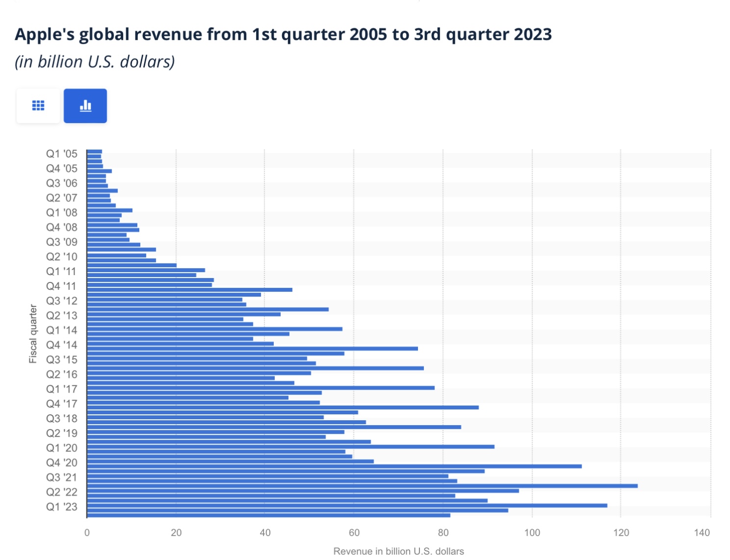Click the 40 tick on revenue axis
Viewport: 730px width, 560px height.
click(265, 533)
